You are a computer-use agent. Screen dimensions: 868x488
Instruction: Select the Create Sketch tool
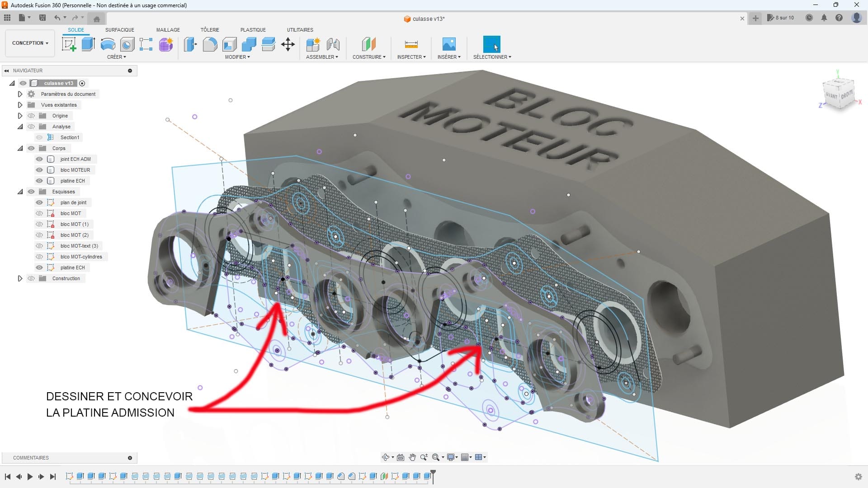click(69, 44)
